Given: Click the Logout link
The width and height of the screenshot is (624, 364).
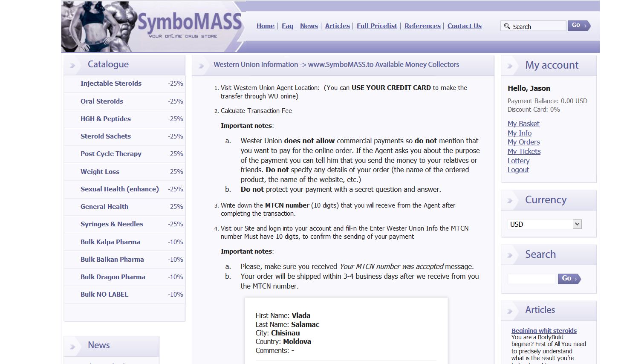Looking at the screenshot, I should pos(518,170).
